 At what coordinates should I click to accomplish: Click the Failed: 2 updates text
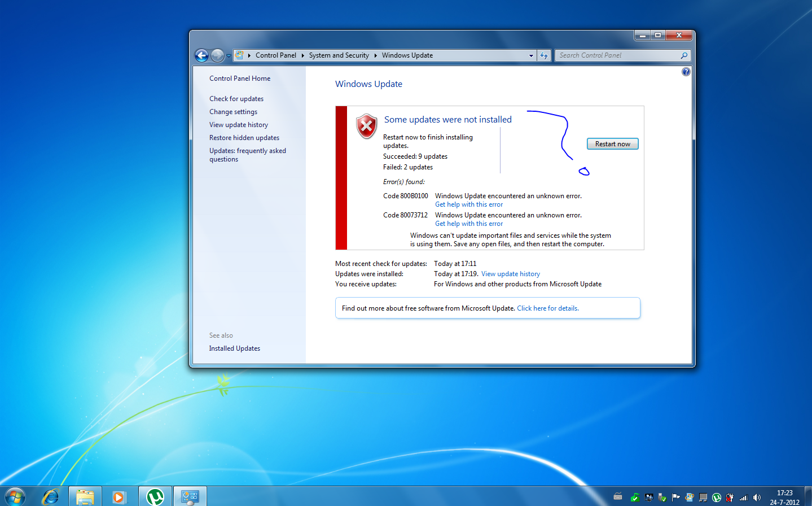[x=408, y=167]
